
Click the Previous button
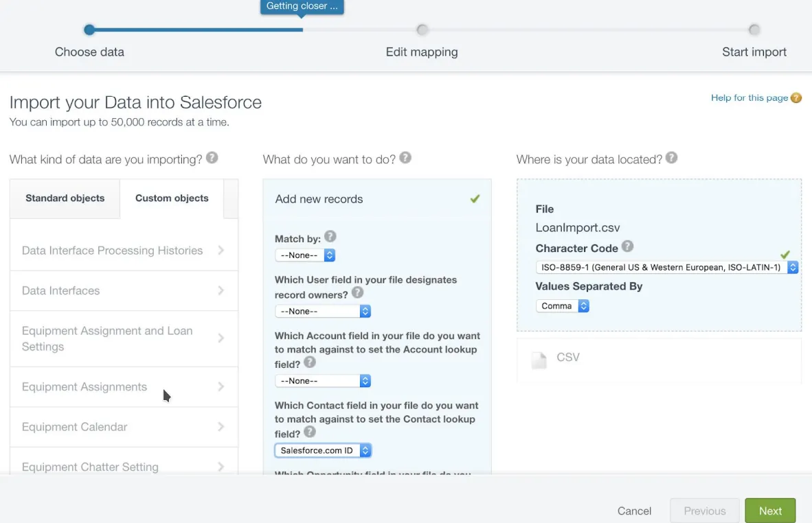point(705,511)
